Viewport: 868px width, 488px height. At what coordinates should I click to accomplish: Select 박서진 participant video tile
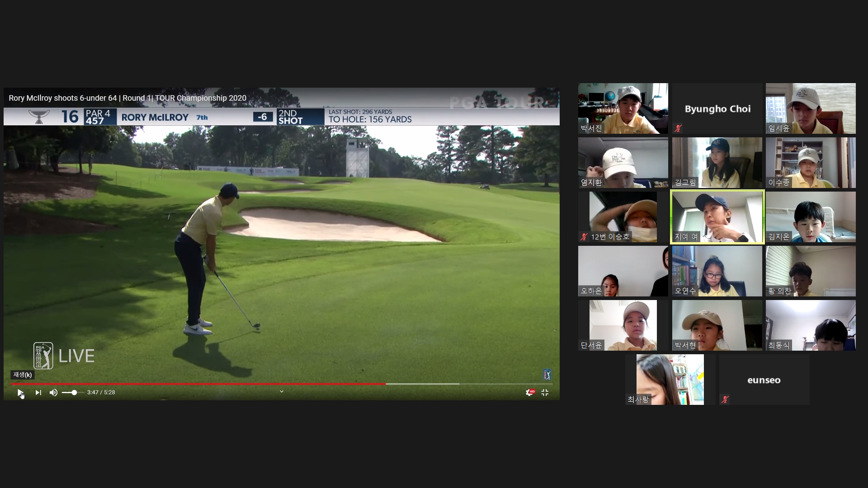[x=623, y=108]
